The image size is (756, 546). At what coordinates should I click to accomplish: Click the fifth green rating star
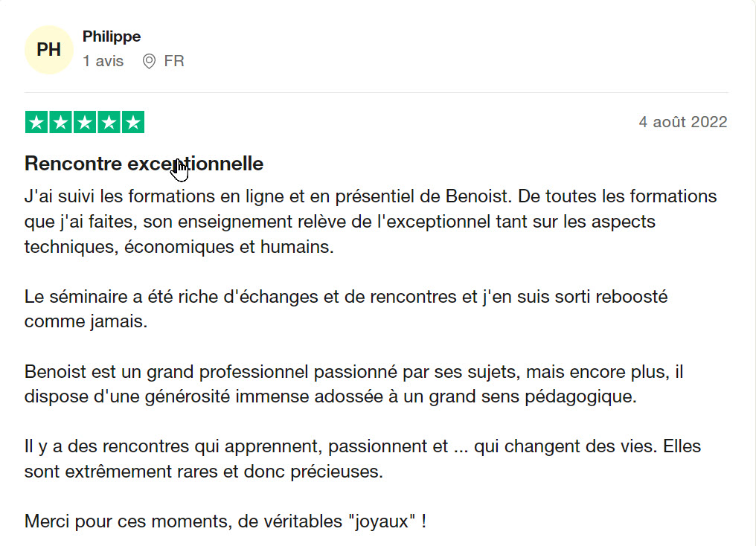point(133,123)
